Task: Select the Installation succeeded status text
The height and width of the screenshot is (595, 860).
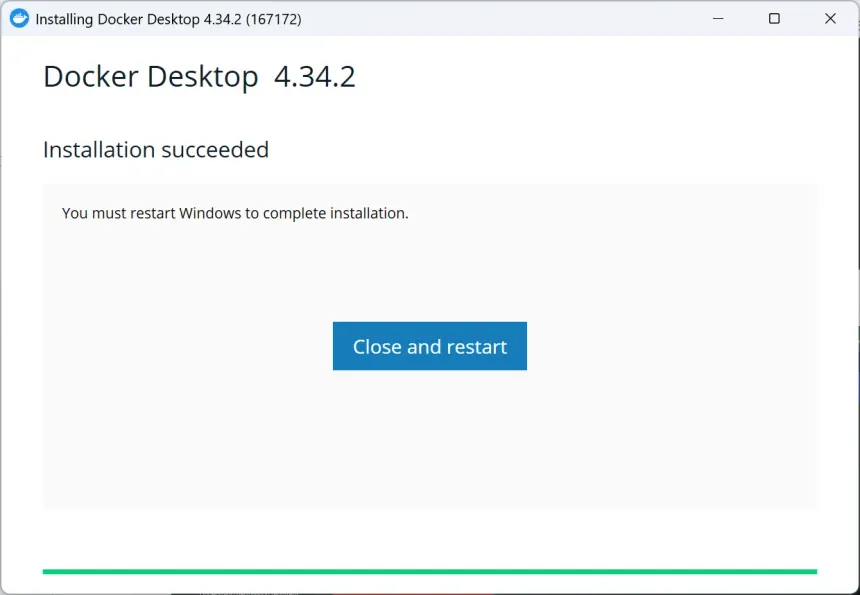Action: tap(155, 149)
